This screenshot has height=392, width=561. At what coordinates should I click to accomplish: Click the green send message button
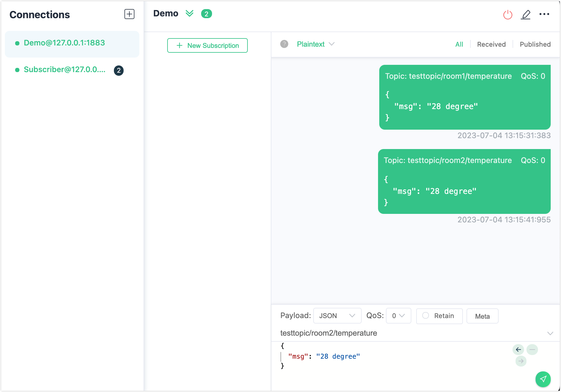pos(543,379)
